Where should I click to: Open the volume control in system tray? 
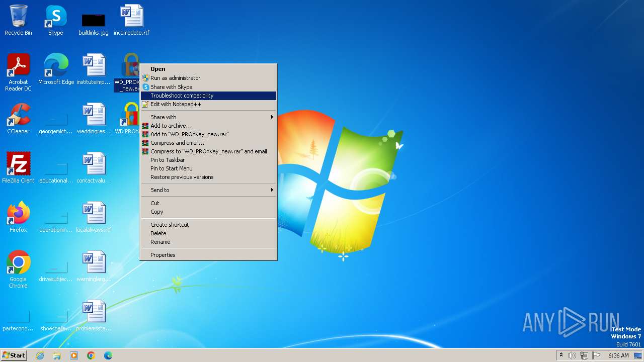[572, 355]
